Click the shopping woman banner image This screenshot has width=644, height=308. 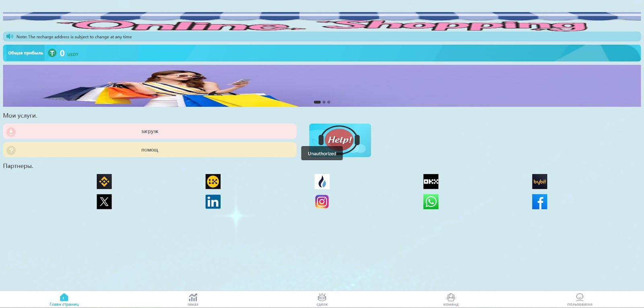coord(322,86)
